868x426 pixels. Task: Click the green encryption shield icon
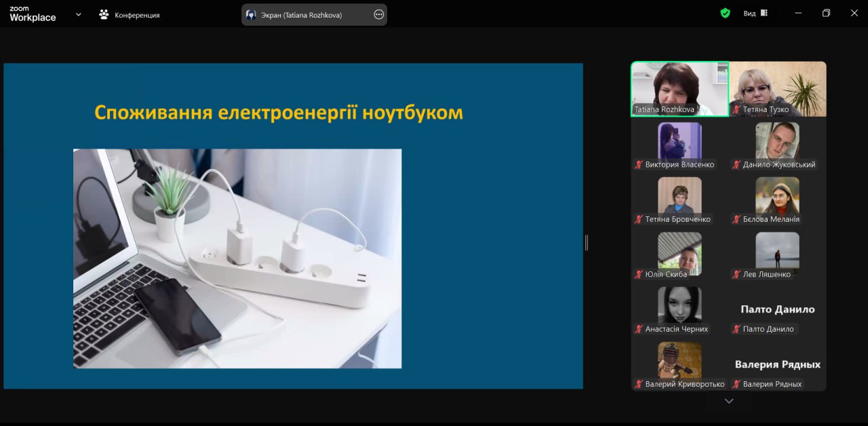[x=725, y=13]
